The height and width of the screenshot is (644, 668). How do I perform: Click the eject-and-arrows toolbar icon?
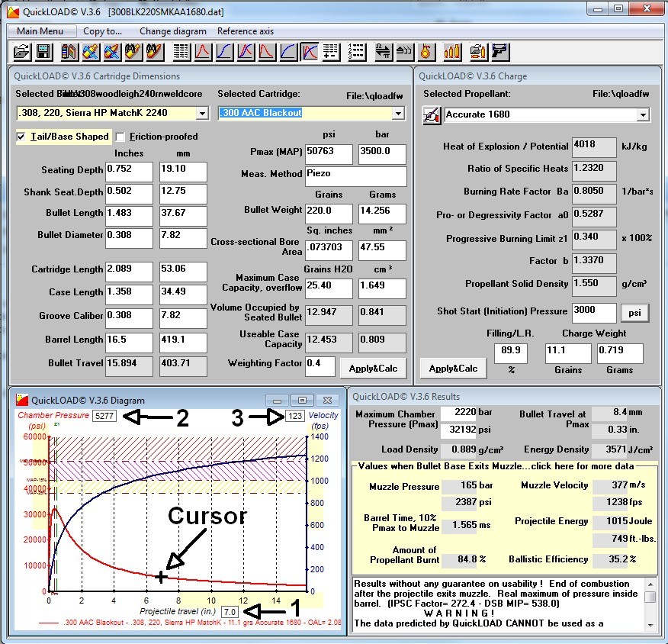coord(404,52)
